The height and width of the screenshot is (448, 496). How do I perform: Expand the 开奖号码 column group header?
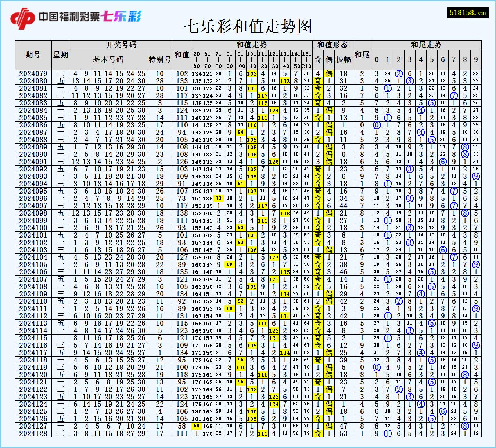(121, 45)
